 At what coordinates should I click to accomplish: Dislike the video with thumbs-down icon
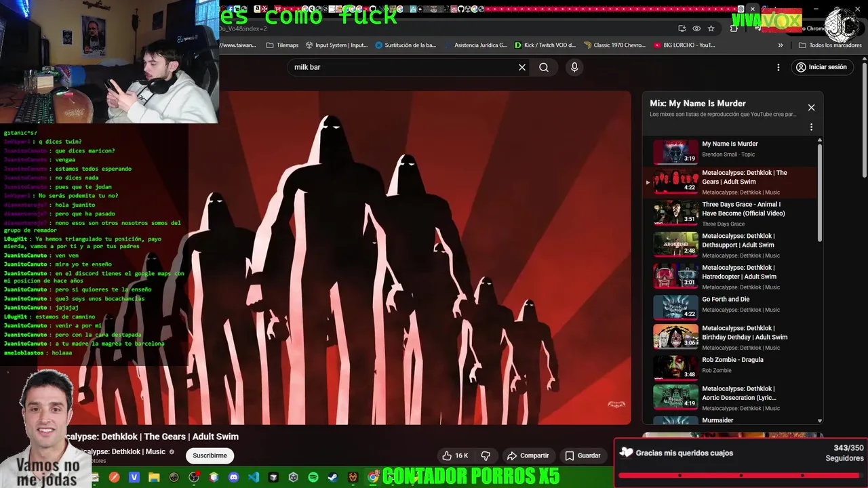click(486, 455)
